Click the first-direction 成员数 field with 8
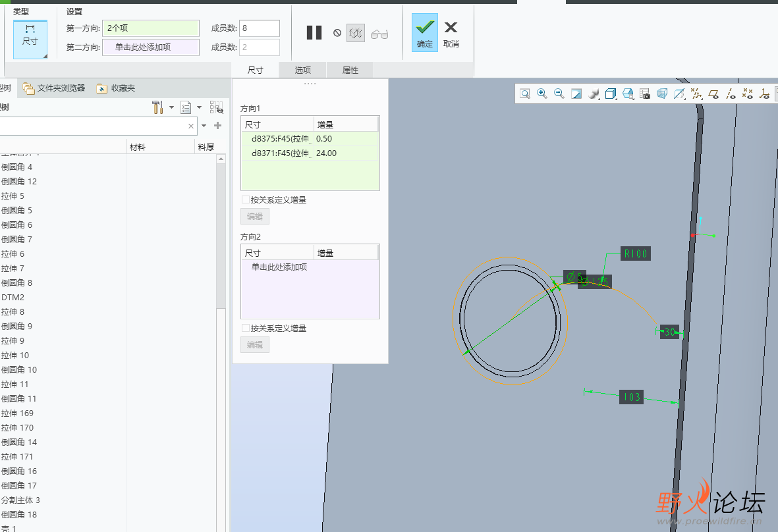778x532 pixels. click(260, 28)
